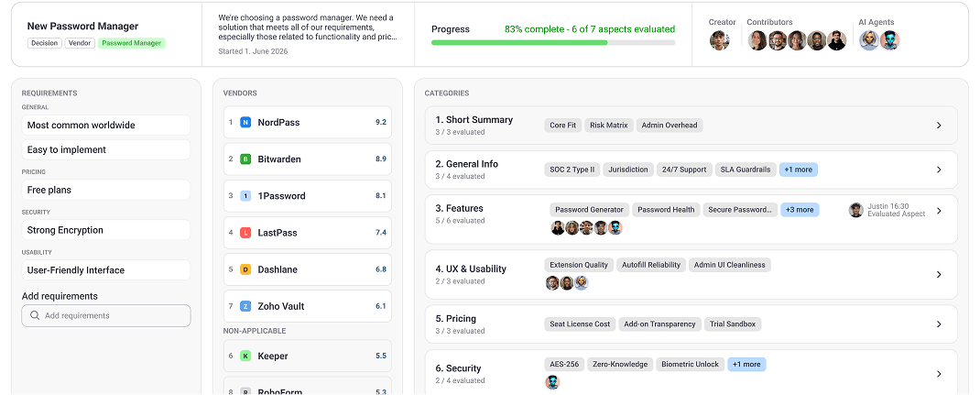Click the AI agent avatar under Security tags

click(552, 382)
